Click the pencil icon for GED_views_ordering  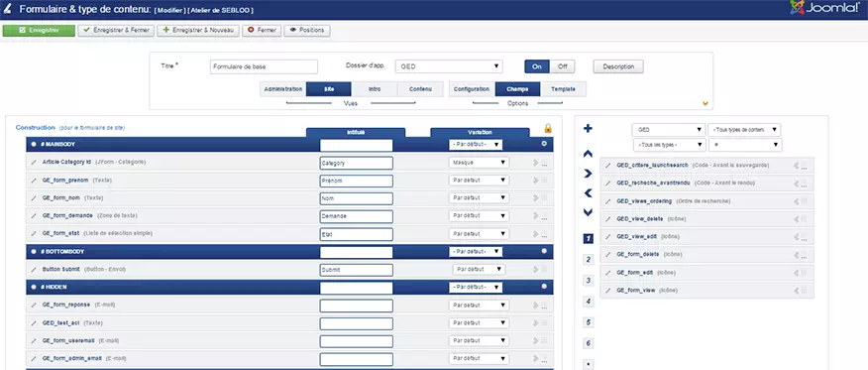608,201
